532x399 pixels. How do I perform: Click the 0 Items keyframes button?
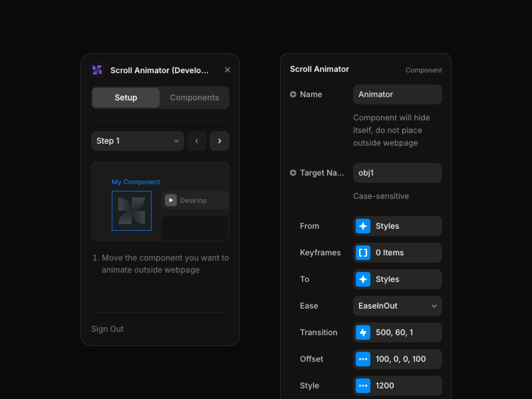[397, 253]
